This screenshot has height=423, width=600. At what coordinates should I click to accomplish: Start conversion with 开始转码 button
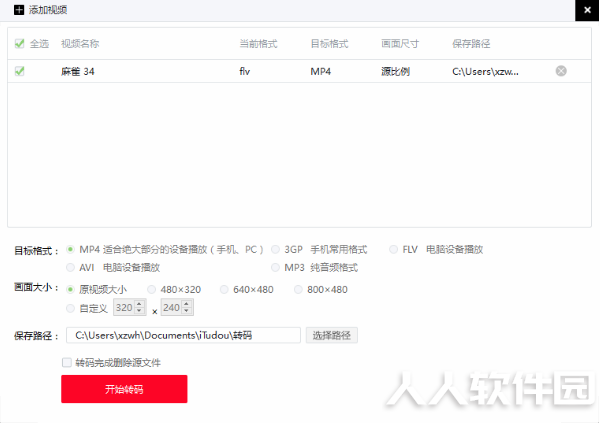(x=124, y=389)
